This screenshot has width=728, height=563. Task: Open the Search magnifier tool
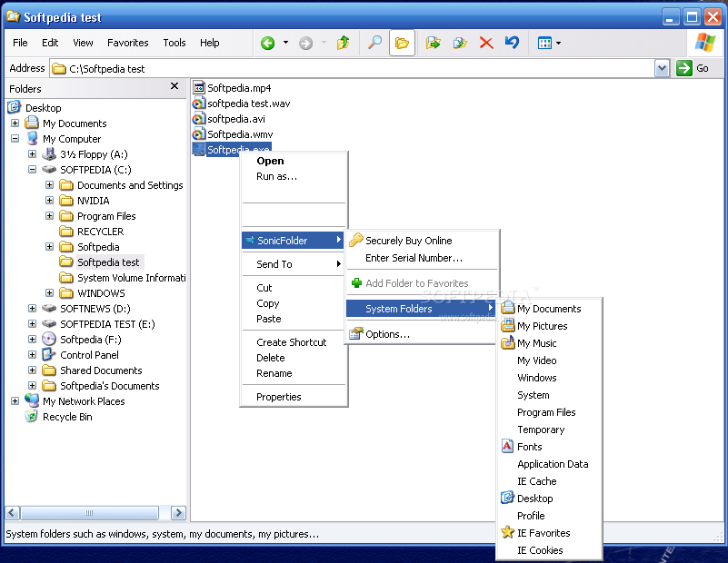[x=374, y=43]
